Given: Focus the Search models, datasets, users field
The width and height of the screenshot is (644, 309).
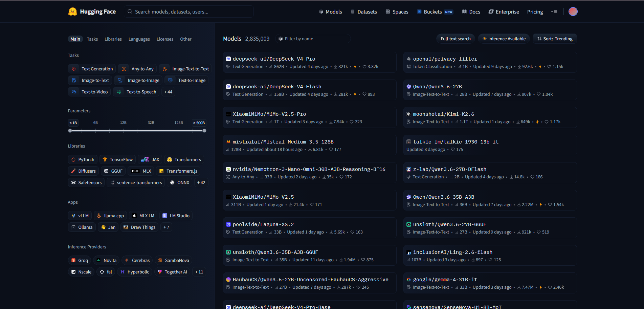Looking at the screenshot, I should coord(189,12).
